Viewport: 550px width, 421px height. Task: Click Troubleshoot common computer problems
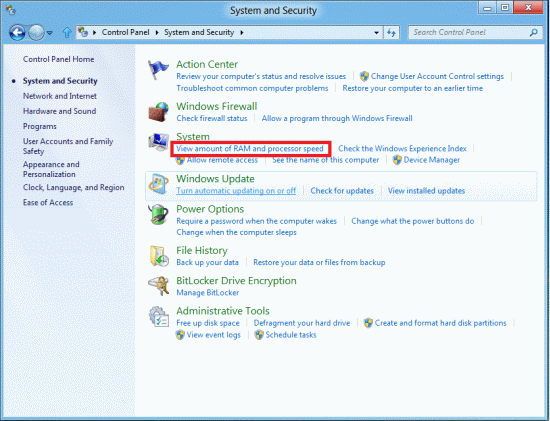(x=252, y=88)
